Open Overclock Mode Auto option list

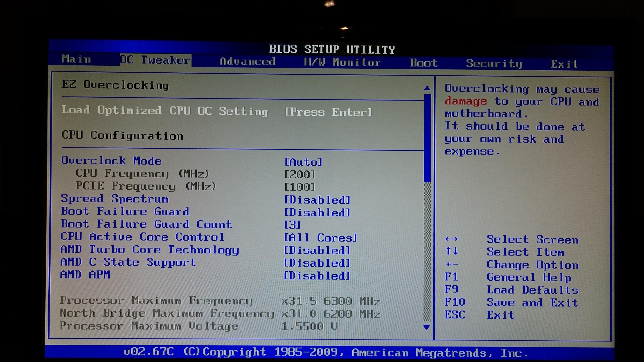click(x=303, y=162)
